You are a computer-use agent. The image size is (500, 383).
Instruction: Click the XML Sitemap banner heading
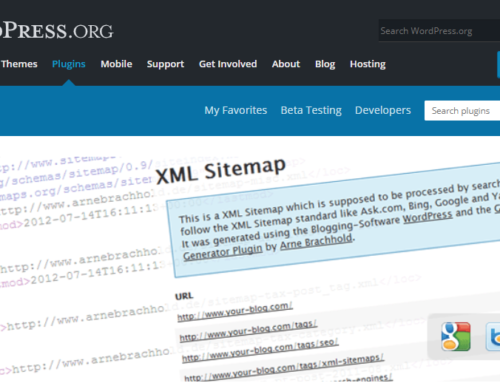pos(221,171)
